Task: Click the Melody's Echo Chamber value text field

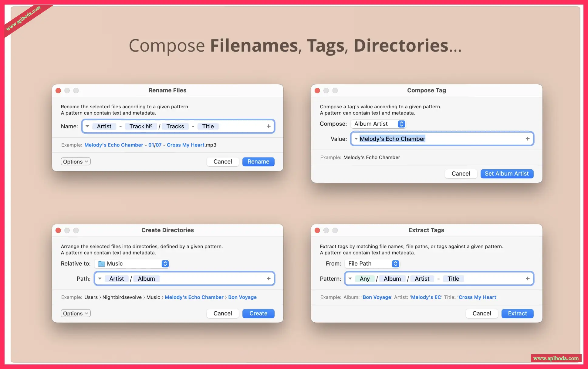Action: point(392,139)
